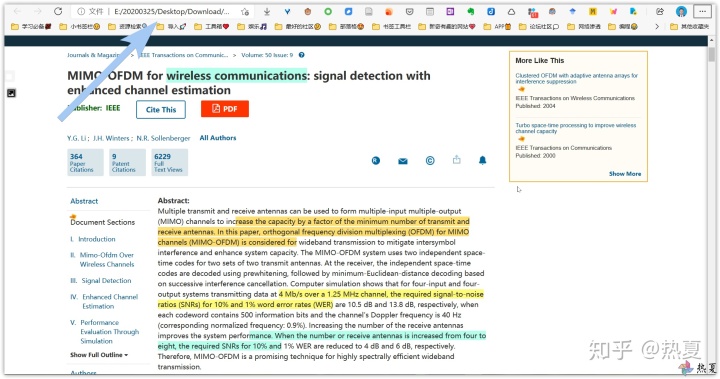The height and width of the screenshot is (379, 720).
Task: Open the purple OneNote extension icon
Action: (x=450, y=11)
